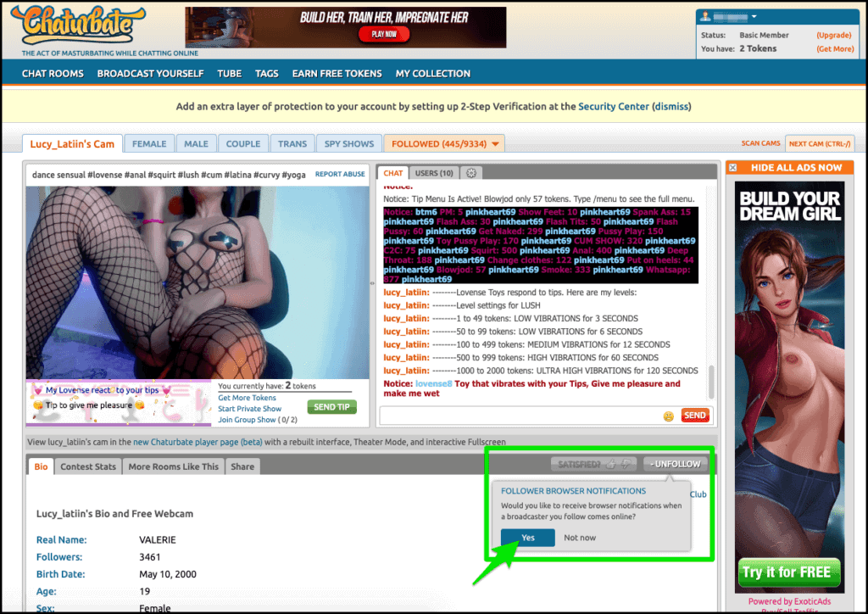Viewport: 868px width, 614px height.
Task: Select the Lucy_Latiin's Cam tab
Action: coord(72,143)
